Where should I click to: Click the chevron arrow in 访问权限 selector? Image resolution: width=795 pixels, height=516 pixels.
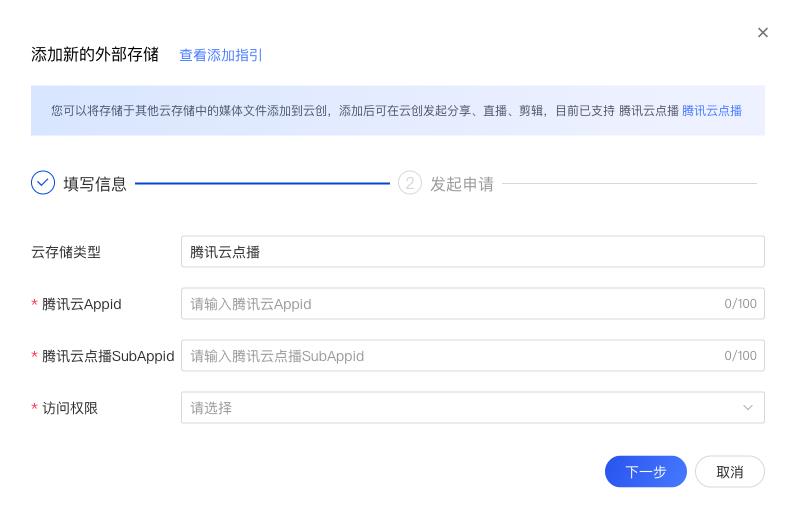click(x=747, y=408)
